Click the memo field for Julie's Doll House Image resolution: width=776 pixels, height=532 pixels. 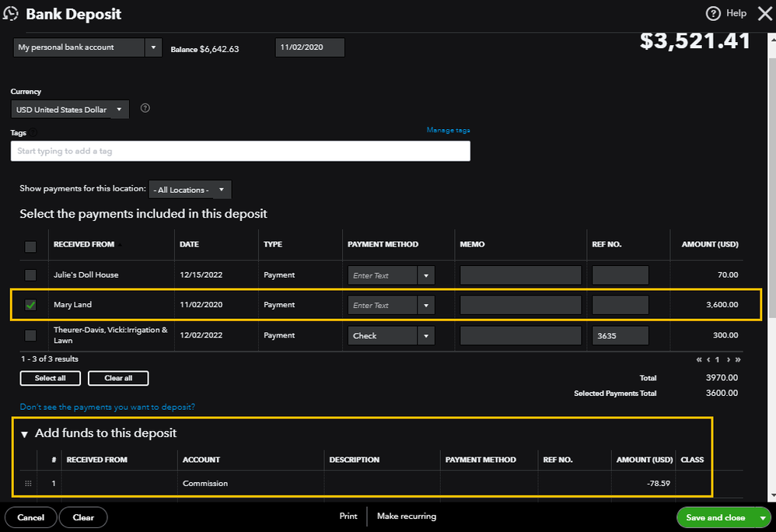coord(521,275)
